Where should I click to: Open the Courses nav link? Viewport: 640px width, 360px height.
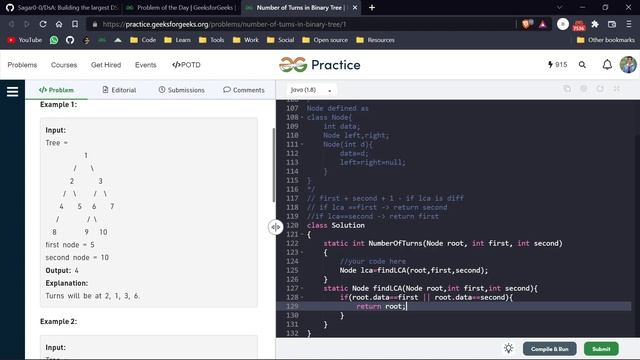pos(64,65)
